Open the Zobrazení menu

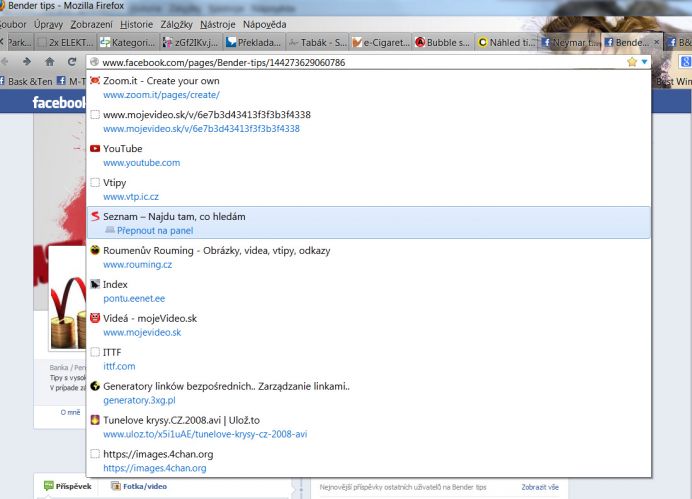tap(91, 25)
